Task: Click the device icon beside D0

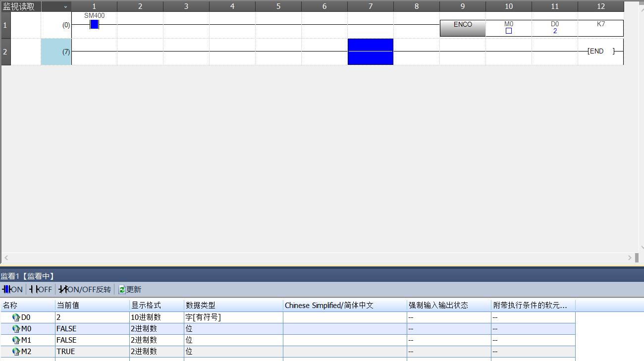Action: [16, 317]
